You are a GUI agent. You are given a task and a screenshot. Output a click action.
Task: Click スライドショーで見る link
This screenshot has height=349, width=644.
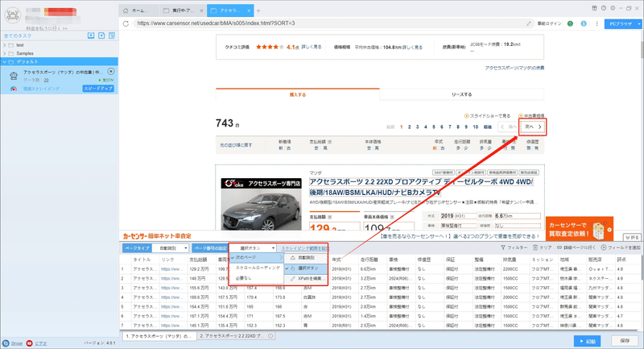pos(488,116)
